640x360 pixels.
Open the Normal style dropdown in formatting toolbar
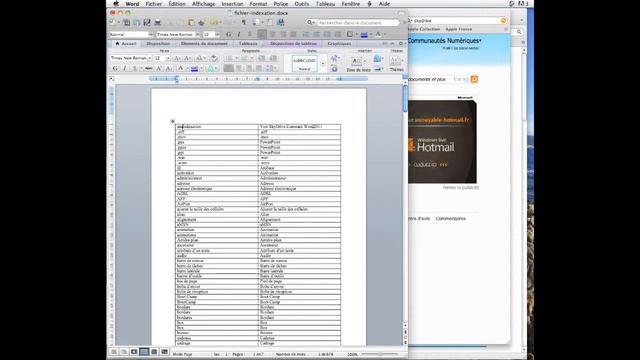(x=150, y=34)
